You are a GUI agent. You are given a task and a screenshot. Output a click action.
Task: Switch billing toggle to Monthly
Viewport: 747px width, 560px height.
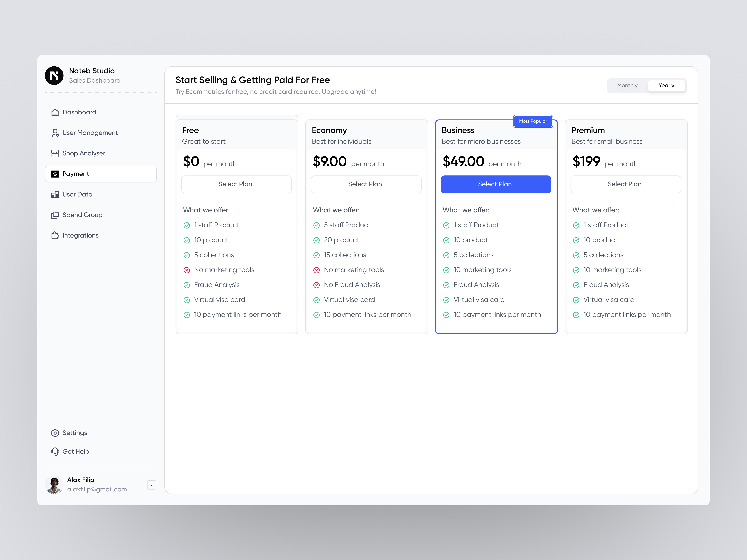pos(627,85)
